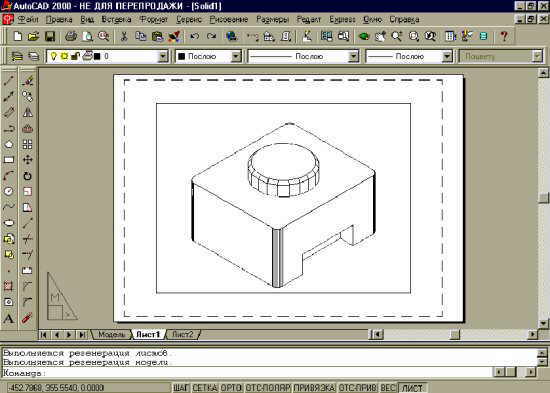This screenshot has height=393, width=550.
Task: Toggle СЕТКА grid display in status bar
Action: (x=205, y=388)
